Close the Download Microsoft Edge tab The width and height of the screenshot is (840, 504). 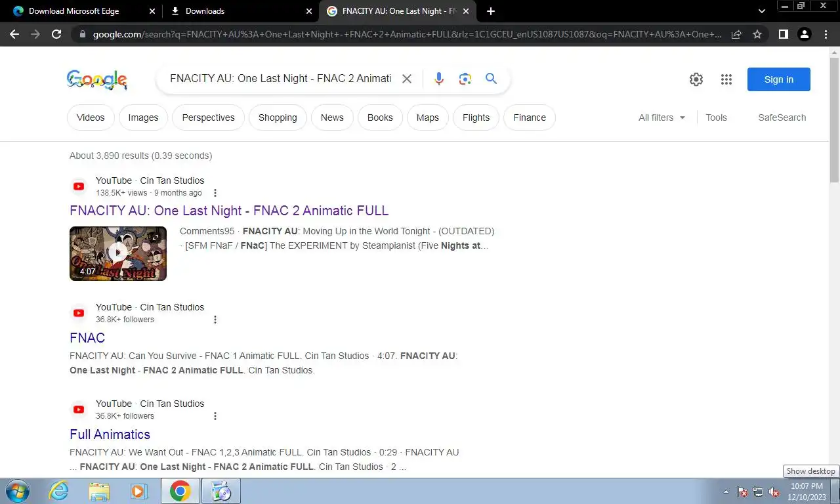[152, 11]
